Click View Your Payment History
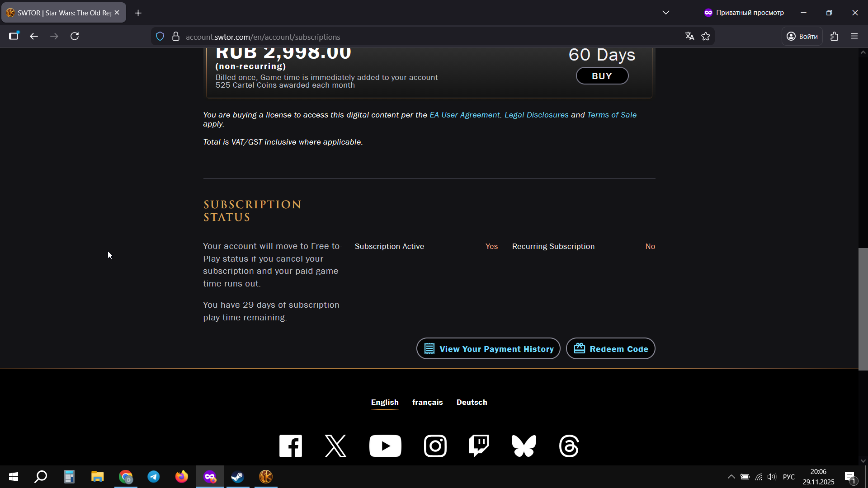 tap(488, 349)
